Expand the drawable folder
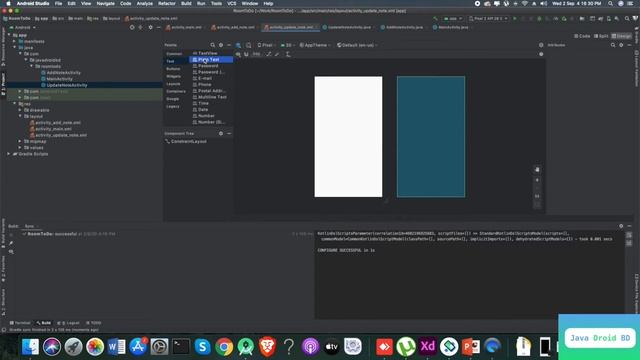 click(20, 110)
